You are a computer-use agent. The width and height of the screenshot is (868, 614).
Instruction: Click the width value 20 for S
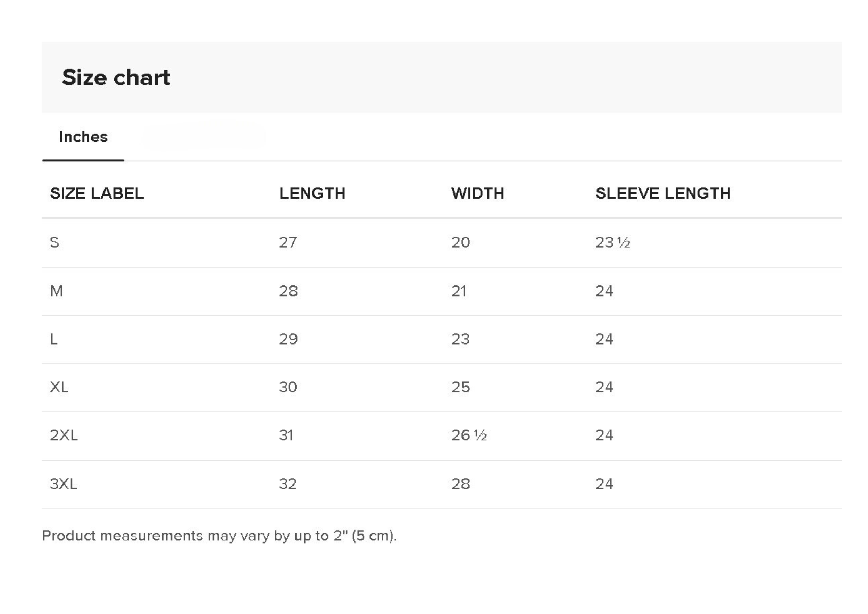pos(460,242)
